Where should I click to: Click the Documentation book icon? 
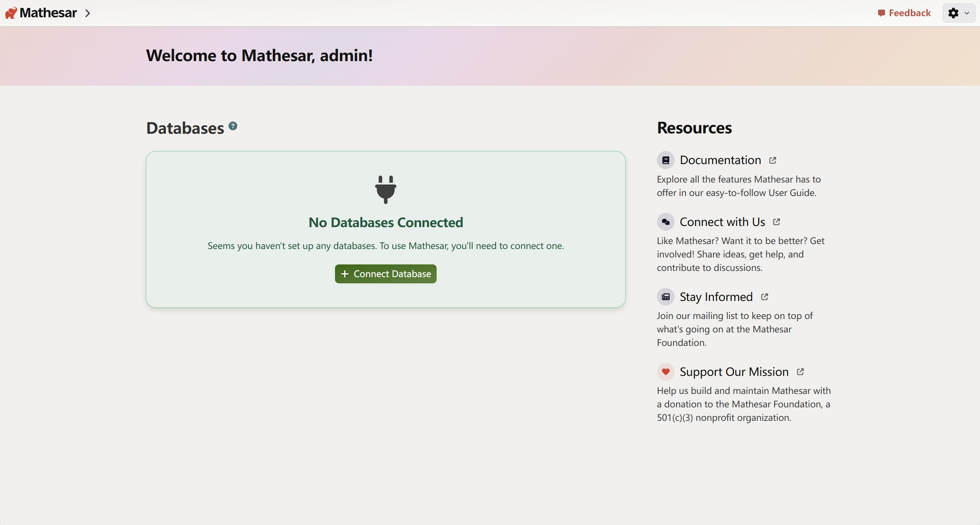[665, 160]
